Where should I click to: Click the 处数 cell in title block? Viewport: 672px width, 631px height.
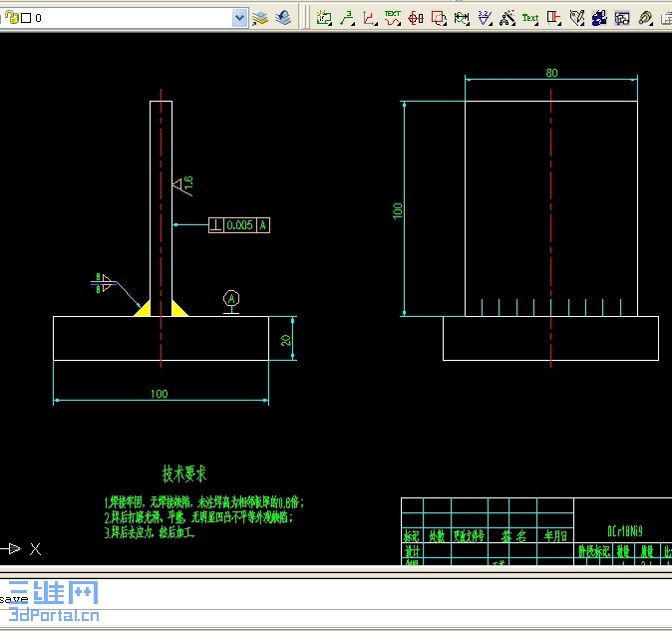click(437, 536)
